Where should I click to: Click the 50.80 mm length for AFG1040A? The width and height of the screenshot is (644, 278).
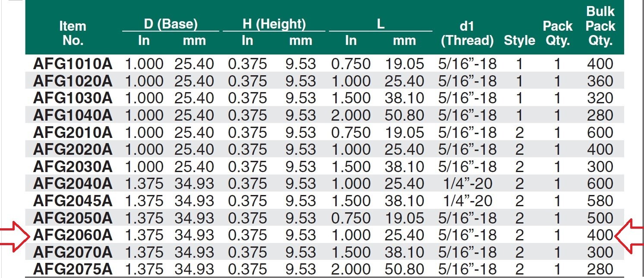click(x=404, y=115)
